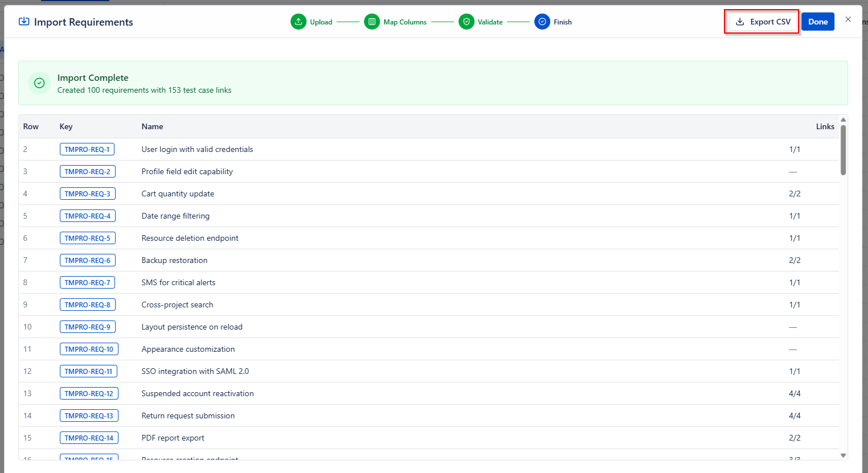The image size is (868, 473).
Task: Close the Import Requirements dialog
Action: click(848, 19)
